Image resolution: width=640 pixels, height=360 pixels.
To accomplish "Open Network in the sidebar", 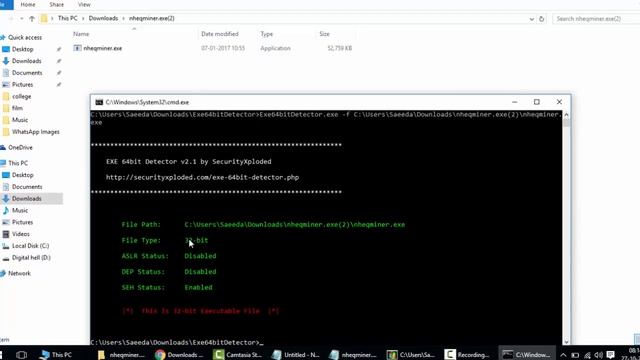I will coord(19,273).
